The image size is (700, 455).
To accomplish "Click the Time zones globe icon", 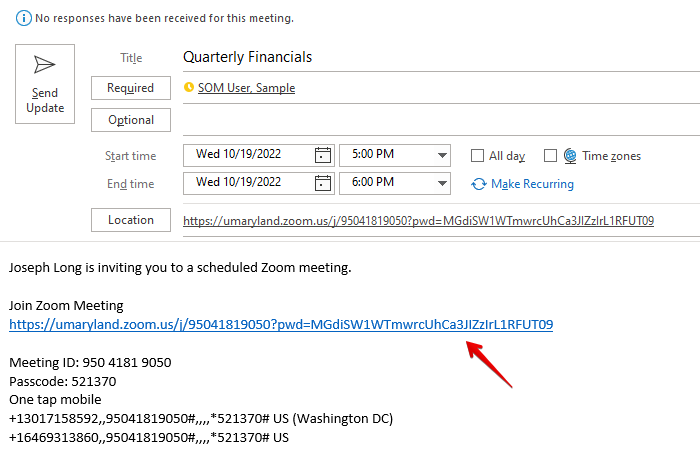I will click(x=570, y=156).
